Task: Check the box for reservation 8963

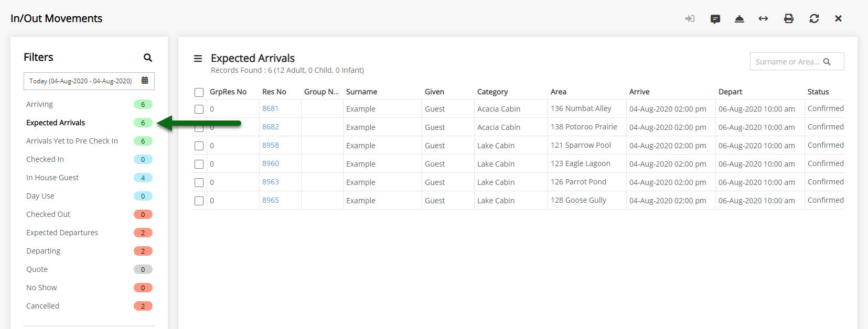Action: tap(199, 183)
